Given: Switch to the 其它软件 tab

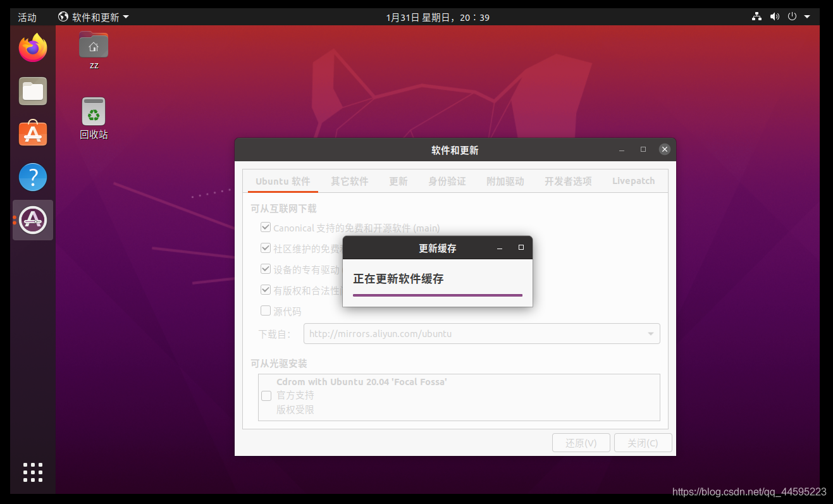Looking at the screenshot, I should coord(349,181).
